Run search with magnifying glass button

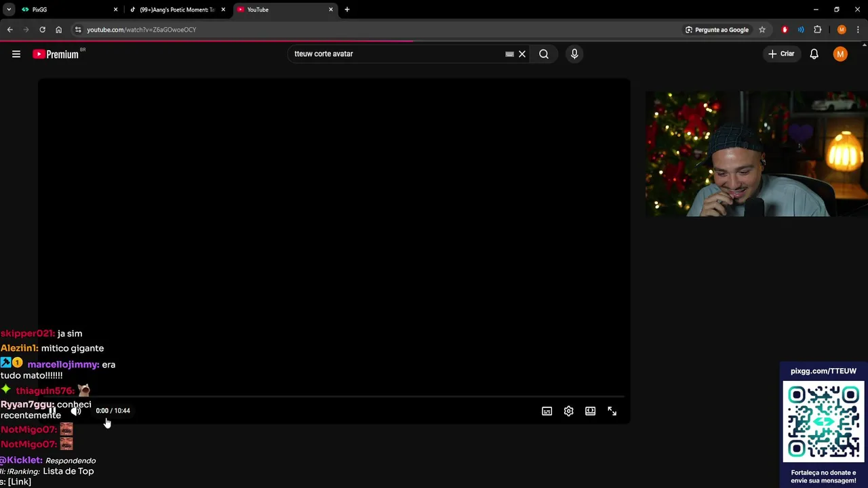click(544, 54)
